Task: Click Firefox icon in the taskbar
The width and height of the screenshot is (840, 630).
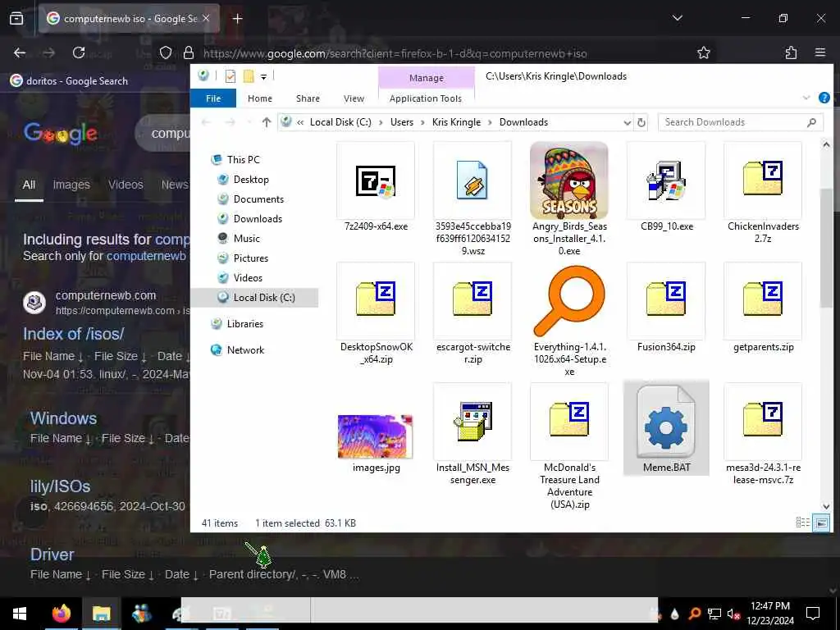Action: (x=61, y=614)
